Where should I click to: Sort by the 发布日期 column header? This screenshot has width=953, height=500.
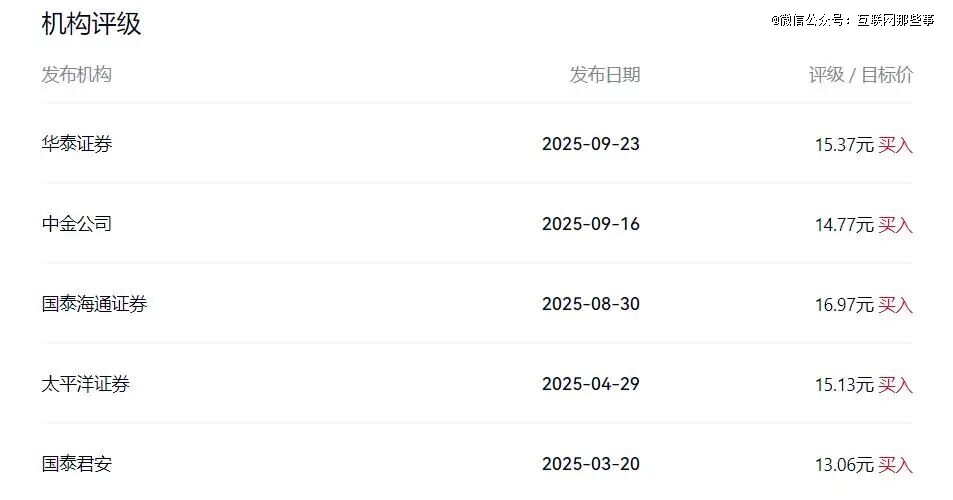604,75
